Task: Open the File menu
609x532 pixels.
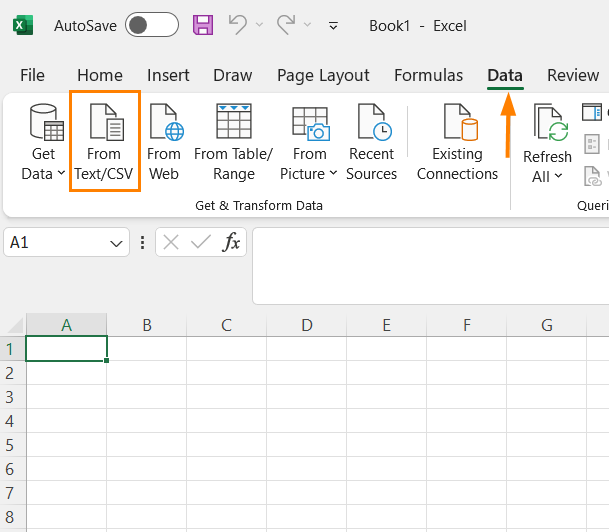Action: 33,75
